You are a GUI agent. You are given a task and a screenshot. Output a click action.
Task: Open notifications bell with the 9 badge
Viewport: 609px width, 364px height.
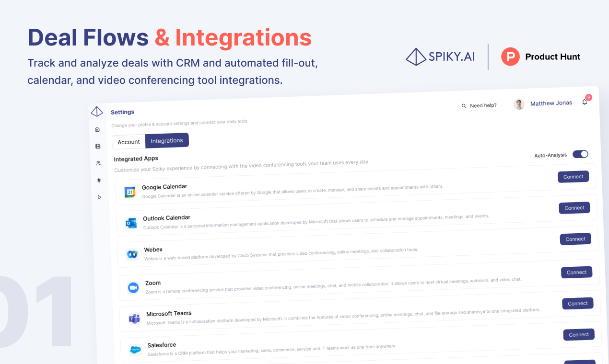585,102
